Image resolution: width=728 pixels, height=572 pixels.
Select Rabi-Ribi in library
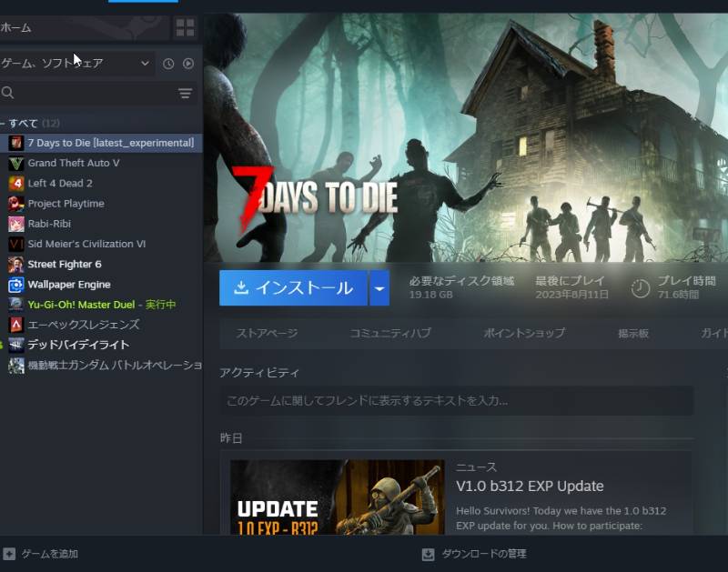point(101,224)
